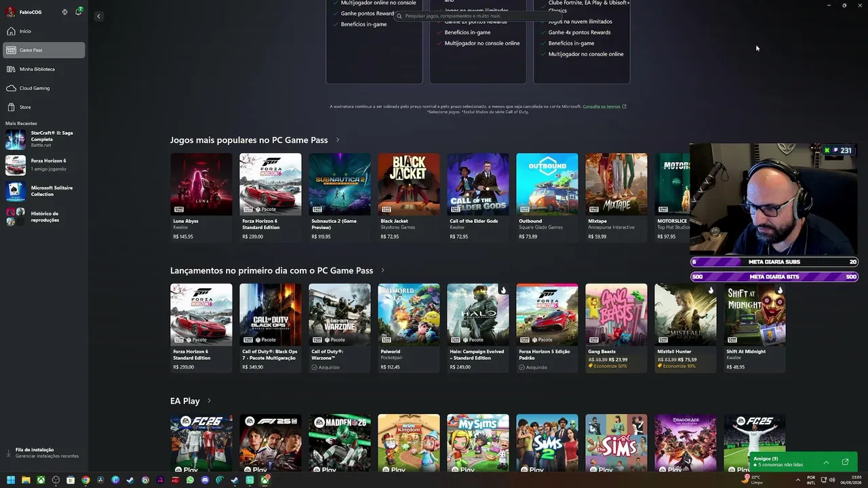Click Economize 60% on Gang Beasts
Screen dimensions: 868x488
coord(608,366)
